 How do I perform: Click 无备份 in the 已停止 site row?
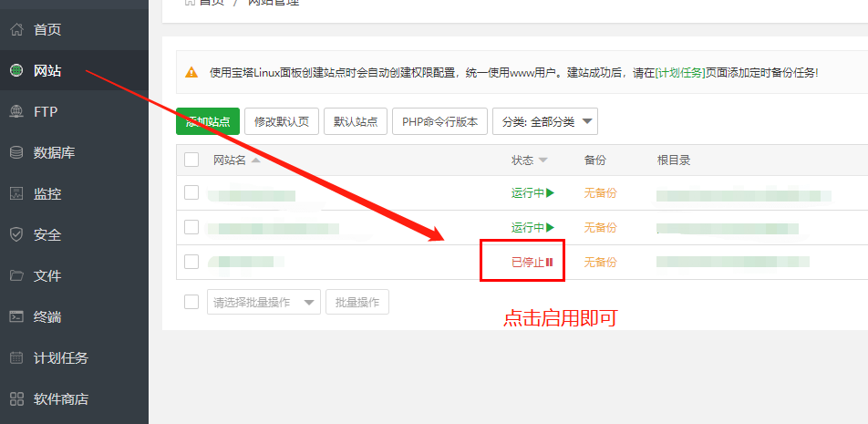click(x=600, y=262)
